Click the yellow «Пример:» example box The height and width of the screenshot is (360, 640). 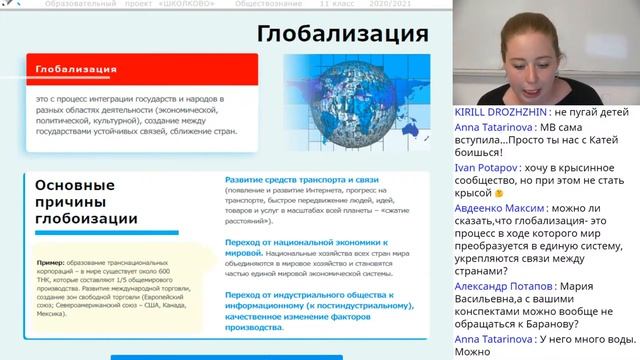[118, 288]
